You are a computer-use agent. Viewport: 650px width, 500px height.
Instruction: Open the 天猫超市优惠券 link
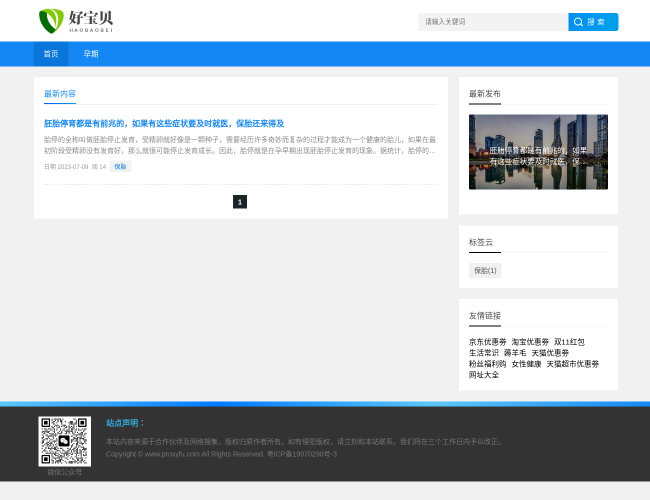point(572,364)
